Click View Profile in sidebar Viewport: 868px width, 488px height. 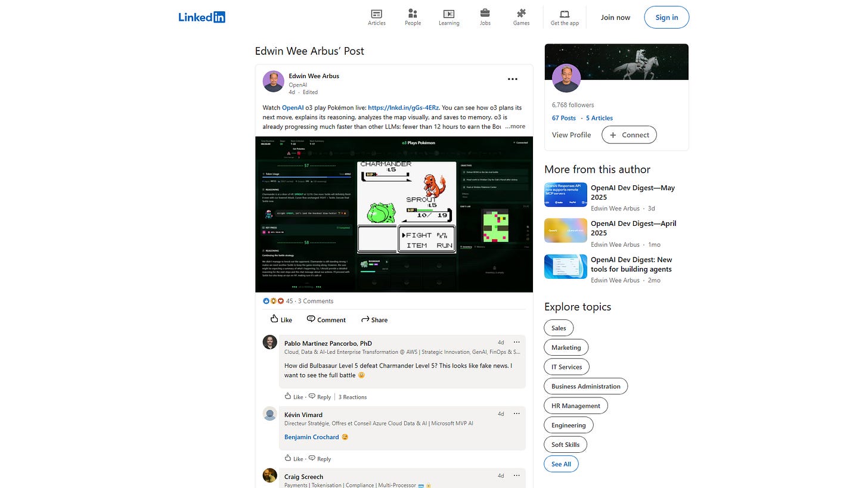tap(571, 135)
